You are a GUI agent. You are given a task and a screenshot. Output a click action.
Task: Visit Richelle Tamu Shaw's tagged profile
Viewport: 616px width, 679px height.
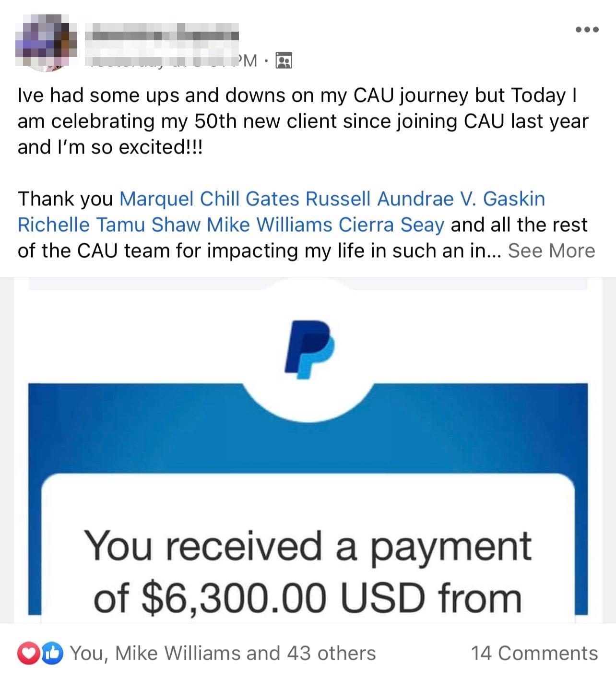coord(108,225)
